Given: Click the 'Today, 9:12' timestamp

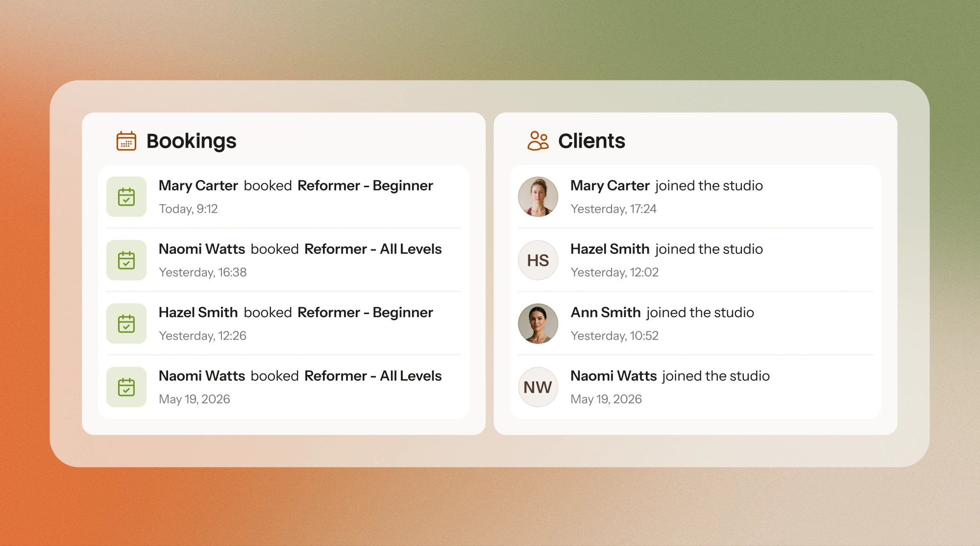Looking at the screenshot, I should pyautogui.click(x=188, y=209).
